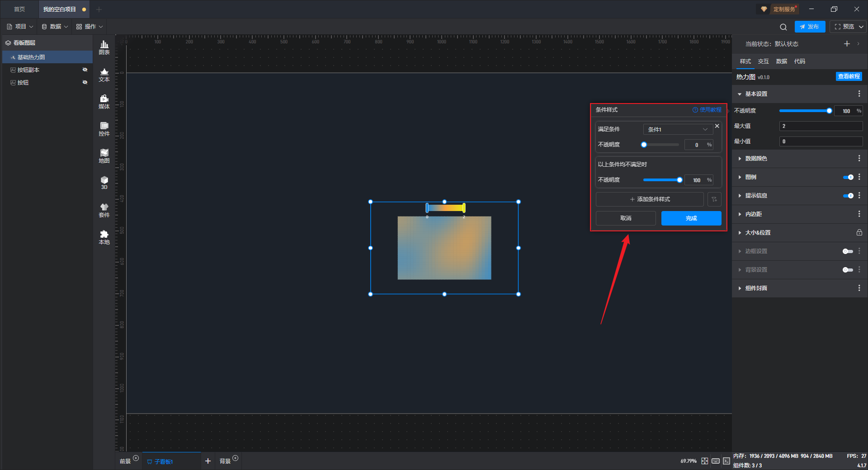
Task: Open the 项目 menu
Action: coord(20,27)
